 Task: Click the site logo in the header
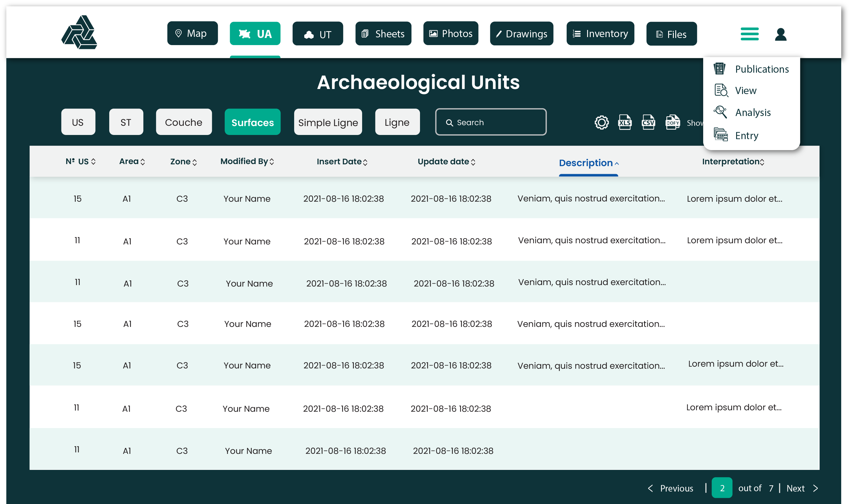[80, 33]
